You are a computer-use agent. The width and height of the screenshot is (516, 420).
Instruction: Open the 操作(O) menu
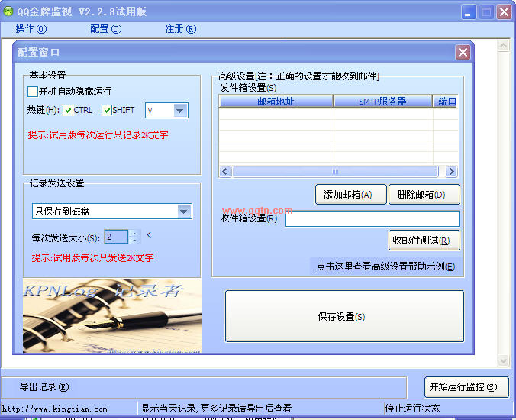pos(31,29)
